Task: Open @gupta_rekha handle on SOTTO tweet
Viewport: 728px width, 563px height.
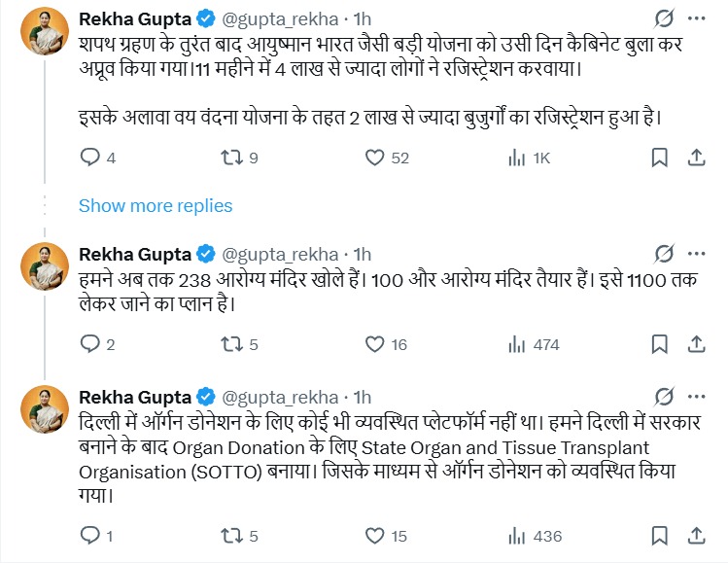Action: (284, 397)
